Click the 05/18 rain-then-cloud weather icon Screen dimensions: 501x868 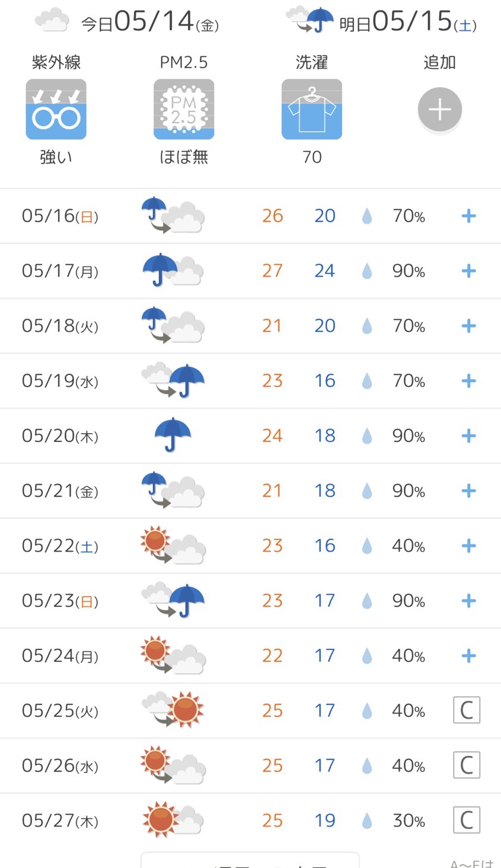[173, 325]
